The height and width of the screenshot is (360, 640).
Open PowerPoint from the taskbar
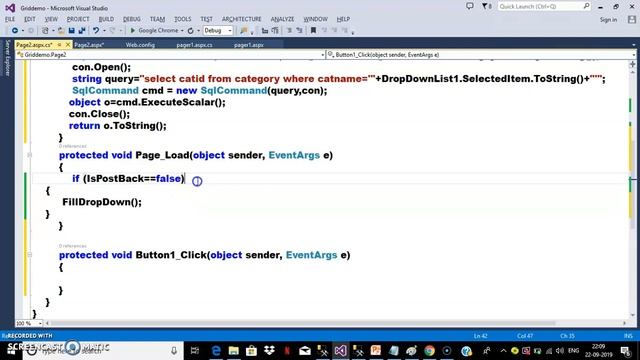pyautogui.click(x=376, y=351)
